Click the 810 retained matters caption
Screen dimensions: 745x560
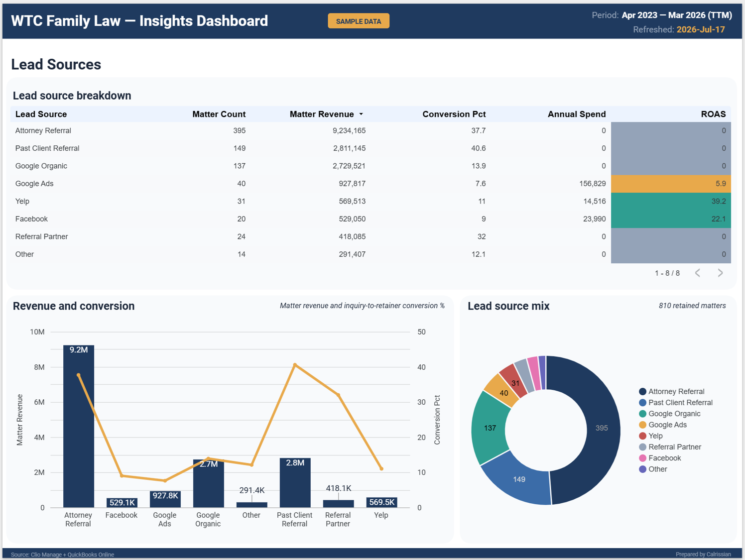692,306
